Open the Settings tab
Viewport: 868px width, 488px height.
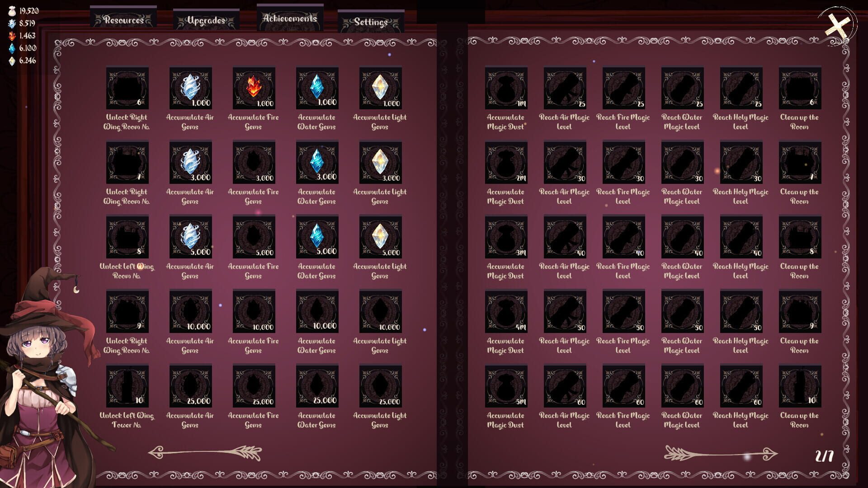tap(371, 22)
